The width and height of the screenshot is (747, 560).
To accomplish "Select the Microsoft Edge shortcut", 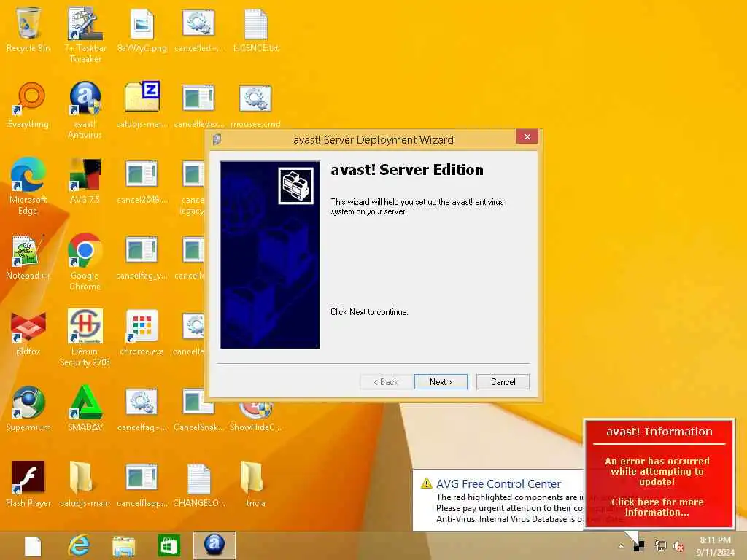I will pyautogui.click(x=28, y=186).
